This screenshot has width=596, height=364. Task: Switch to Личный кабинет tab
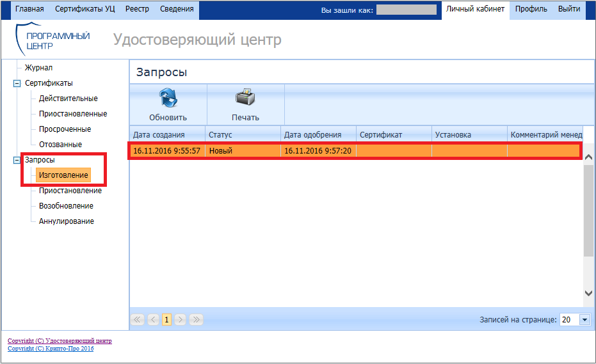coord(475,10)
